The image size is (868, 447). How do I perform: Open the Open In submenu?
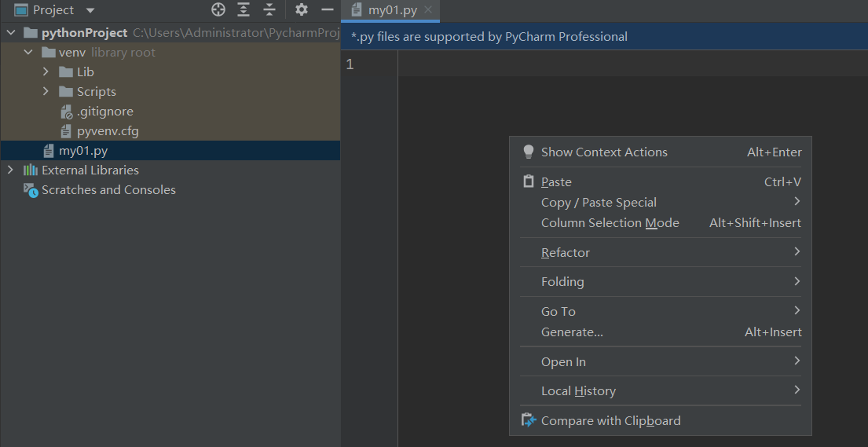click(661, 361)
